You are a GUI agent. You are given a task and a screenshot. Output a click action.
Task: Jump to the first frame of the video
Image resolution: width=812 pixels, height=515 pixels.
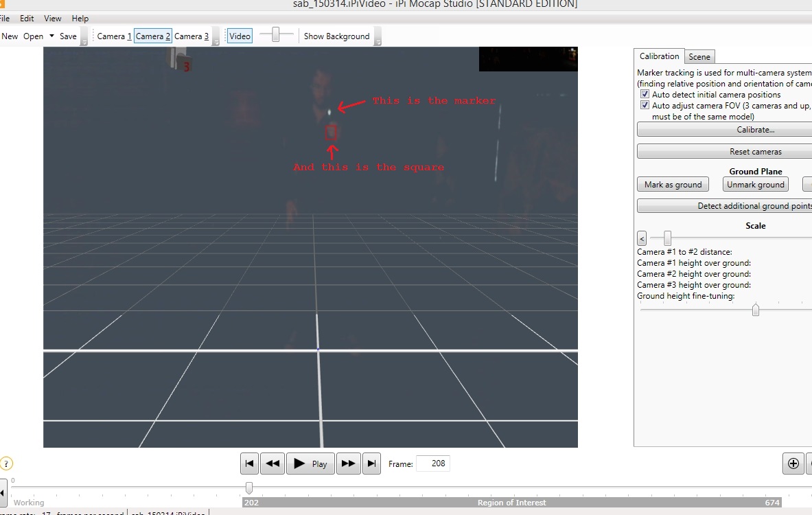coord(249,463)
